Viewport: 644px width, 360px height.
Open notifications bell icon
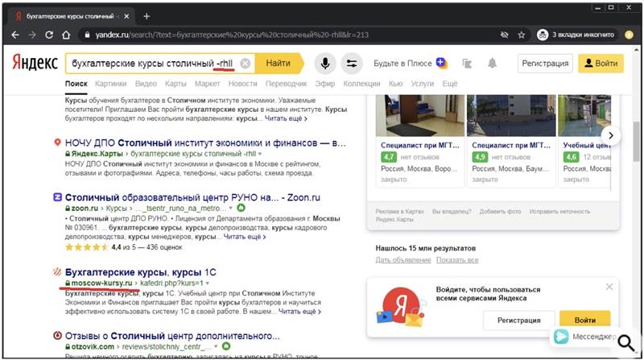tap(492, 64)
